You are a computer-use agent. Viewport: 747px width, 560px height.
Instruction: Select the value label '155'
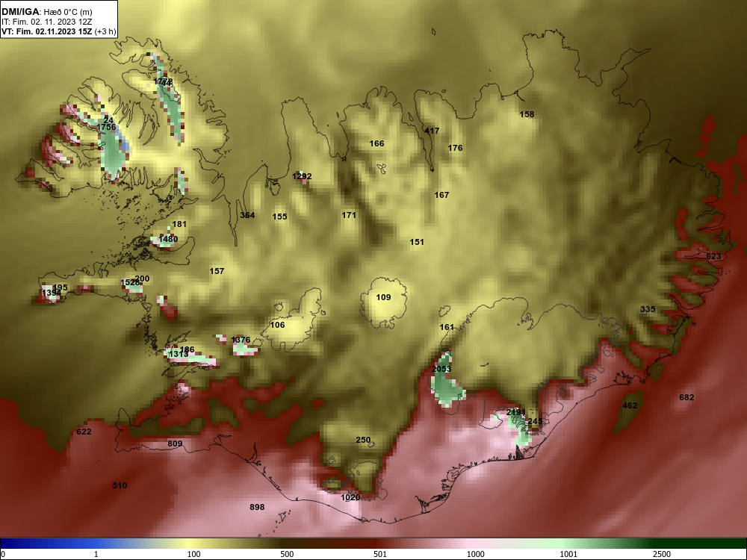pos(279,217)
